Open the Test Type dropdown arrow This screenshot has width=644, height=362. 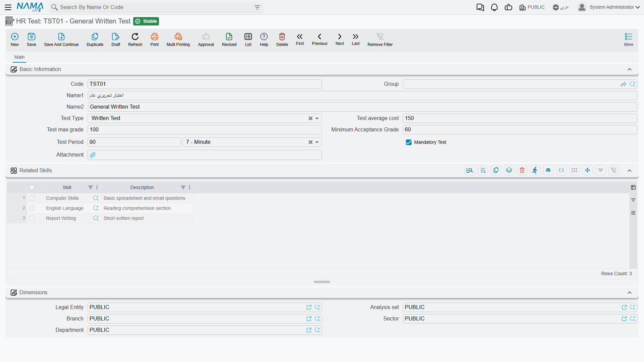coord(317,118)
